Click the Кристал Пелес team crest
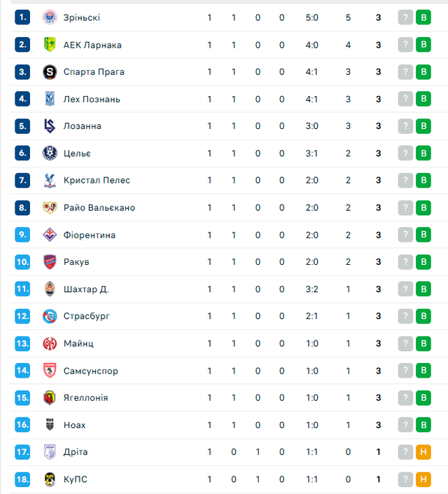448x494 pixels. pyautogui.click(x=50, y=180)
